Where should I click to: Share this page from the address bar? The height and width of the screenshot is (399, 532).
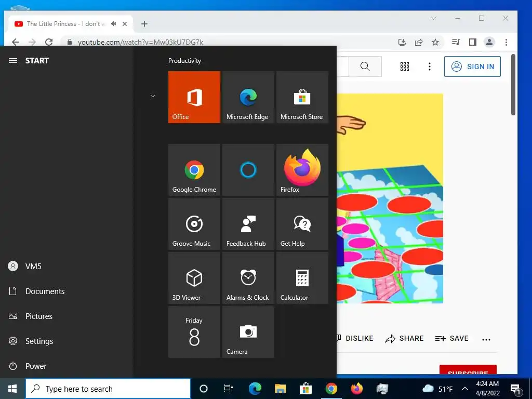coord(419,42)
